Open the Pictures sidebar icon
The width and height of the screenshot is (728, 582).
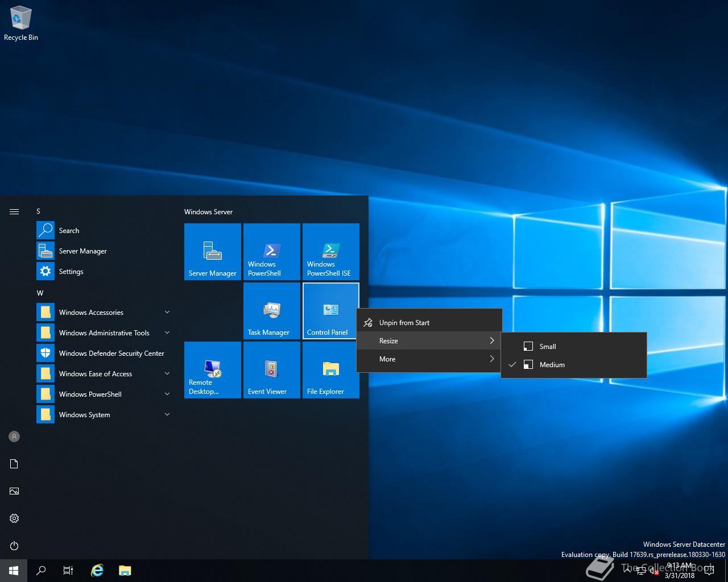[x=14, y=491]
